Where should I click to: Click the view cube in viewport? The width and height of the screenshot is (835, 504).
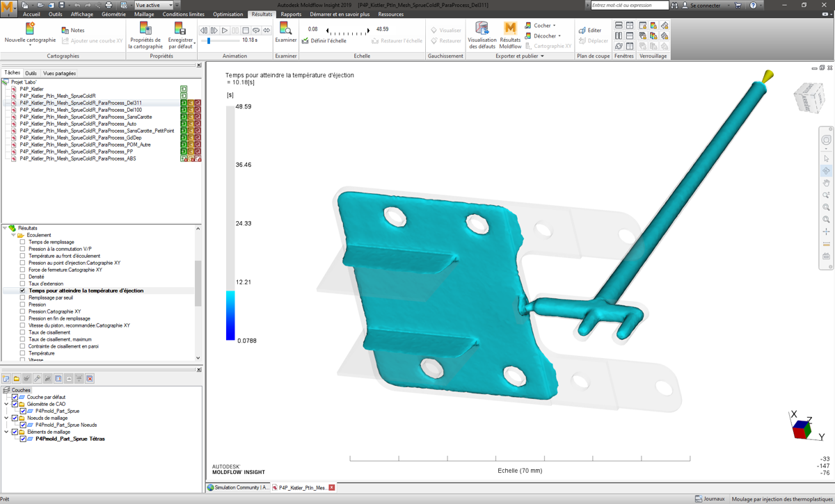tap(808, 98)
